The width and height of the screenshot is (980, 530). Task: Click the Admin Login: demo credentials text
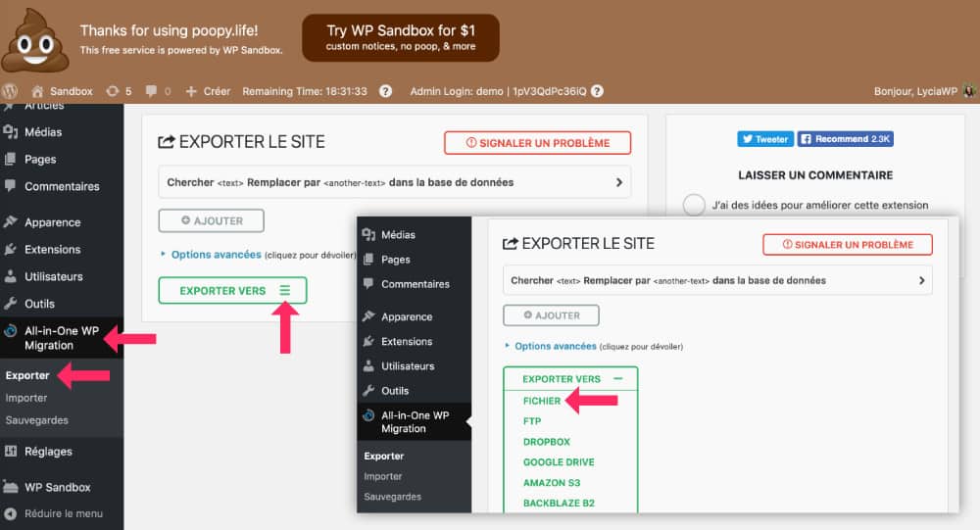click(498, 91)
